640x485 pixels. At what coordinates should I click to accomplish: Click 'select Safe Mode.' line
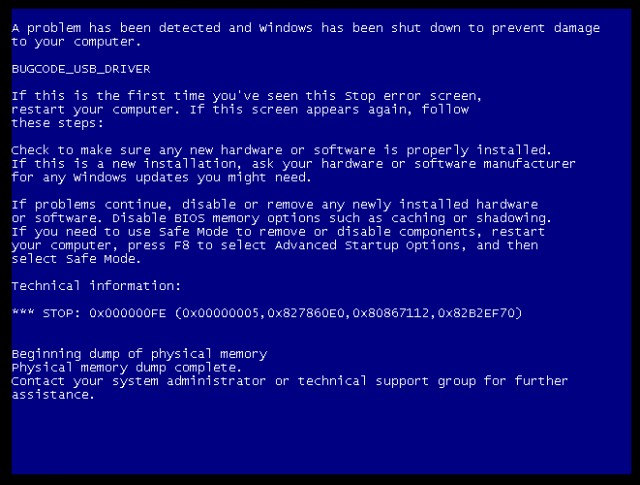click(76, 259)
